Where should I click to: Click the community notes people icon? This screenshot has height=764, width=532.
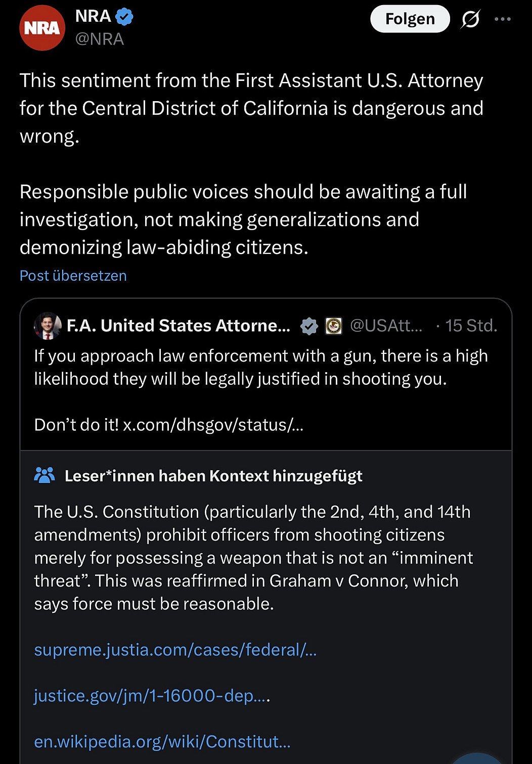[x=45, y=475]
